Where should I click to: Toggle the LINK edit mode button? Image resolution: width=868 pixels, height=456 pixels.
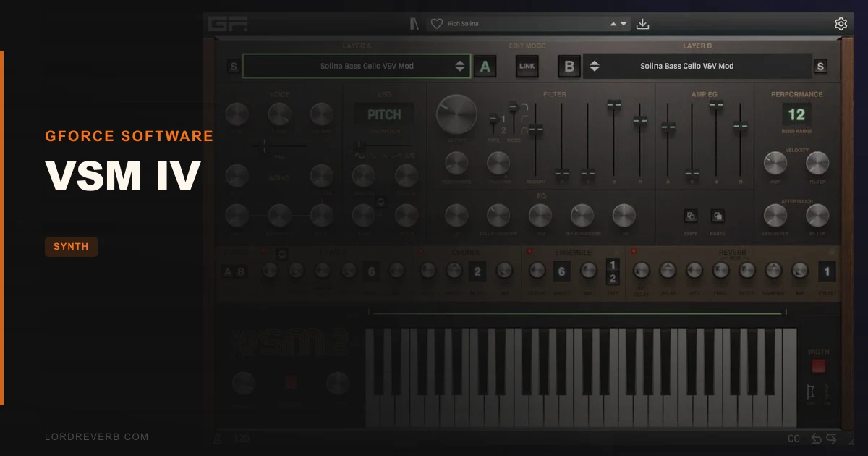point(527,66)
